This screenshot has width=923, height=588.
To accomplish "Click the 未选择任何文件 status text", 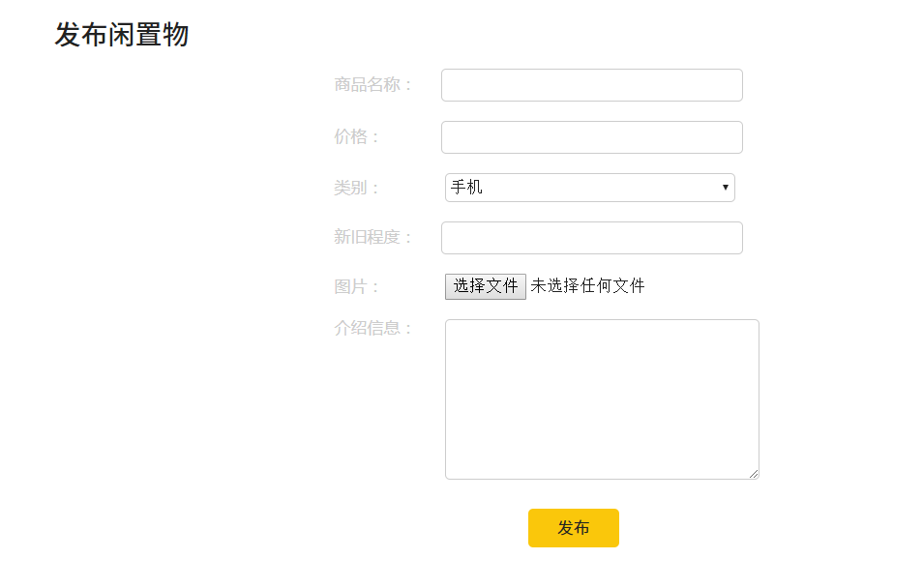I will [x=587, y=286].
